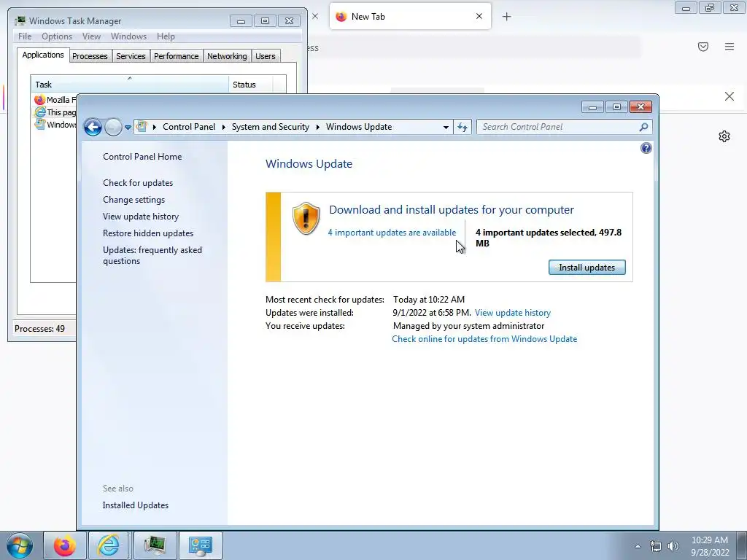
Task: Click Task Manager icon in taskbar
Action: click(155, 545)
